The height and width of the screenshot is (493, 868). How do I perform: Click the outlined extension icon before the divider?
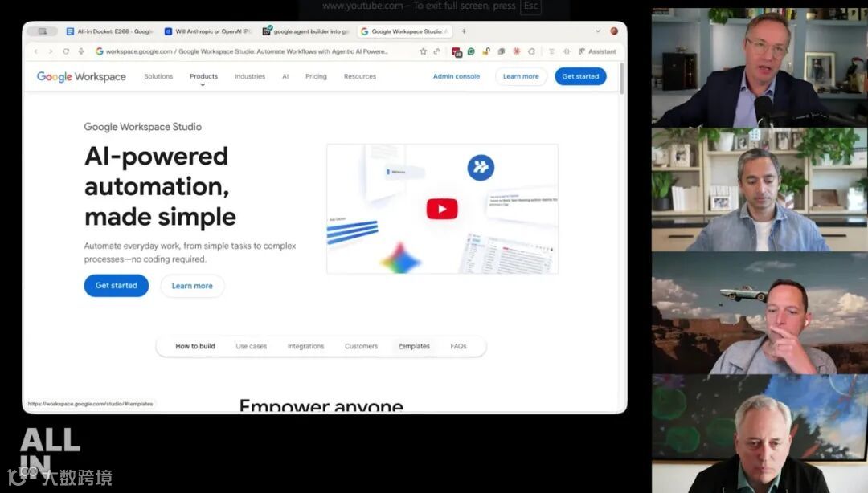coord(531,51)
